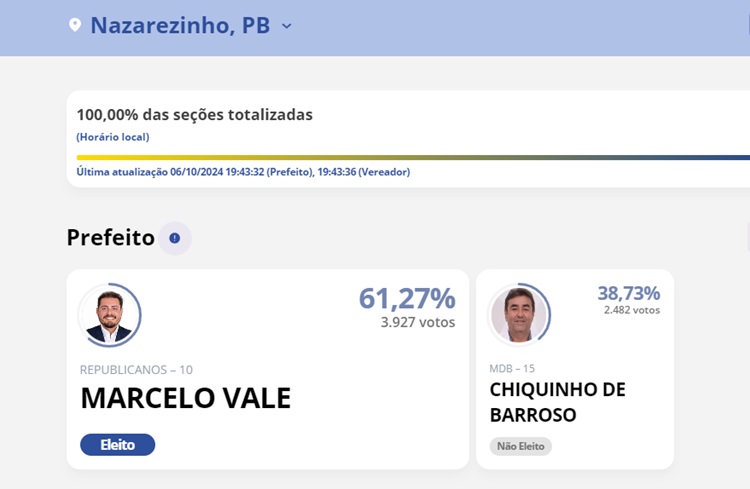750x489 pixels.
Task: Click the Nazarezinho, PB city name
Action: coord(180,26)
